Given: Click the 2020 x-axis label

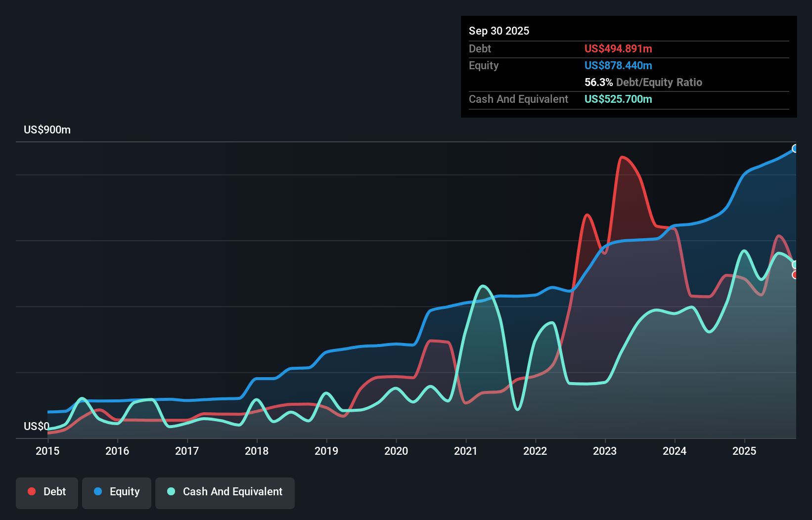Looking at the screenshot, I should tap(396, 451).
